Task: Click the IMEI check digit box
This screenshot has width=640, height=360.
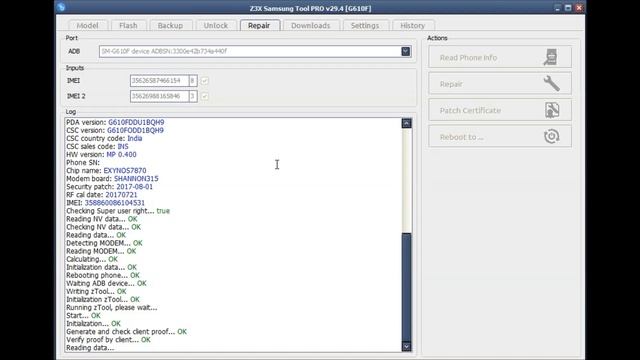Action: (x=193, y=81)
